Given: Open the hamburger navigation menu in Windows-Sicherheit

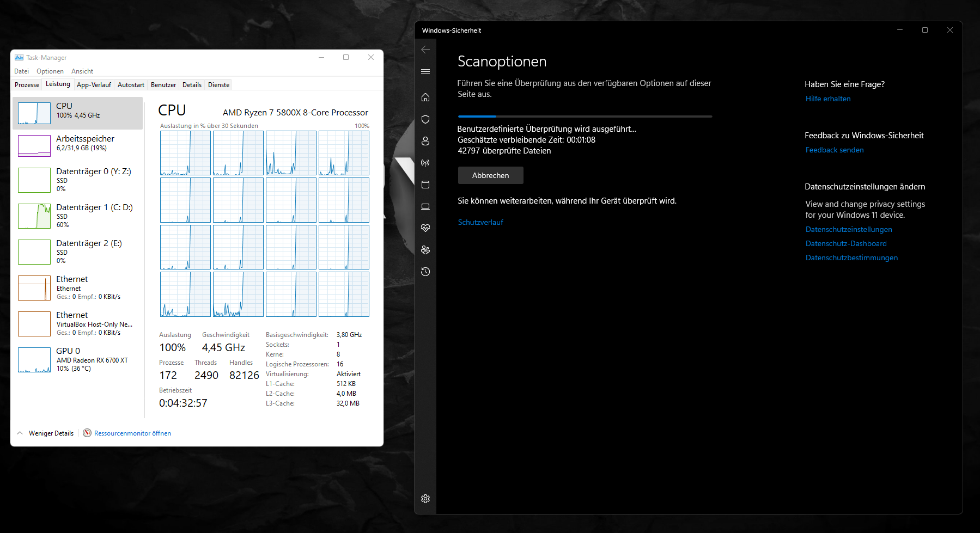Looking at the screenshot, I should coord(425,71).
